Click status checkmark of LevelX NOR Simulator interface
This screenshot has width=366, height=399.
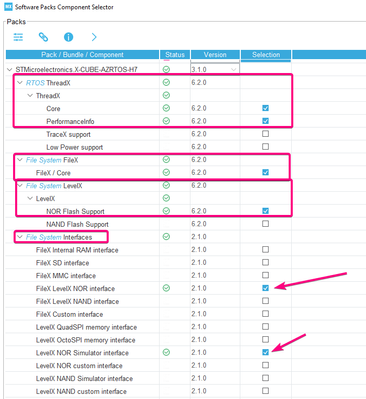[x=166, y=352]
